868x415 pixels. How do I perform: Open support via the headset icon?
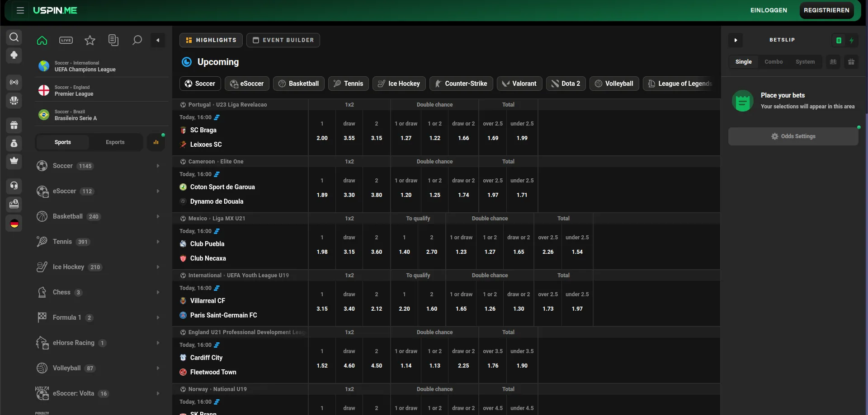(14, 185)
